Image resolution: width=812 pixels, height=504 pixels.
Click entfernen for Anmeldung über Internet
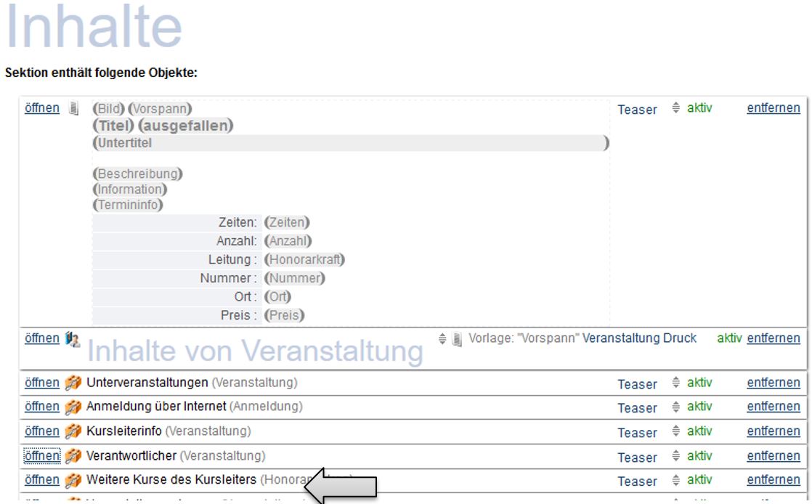tap(774, 407)
